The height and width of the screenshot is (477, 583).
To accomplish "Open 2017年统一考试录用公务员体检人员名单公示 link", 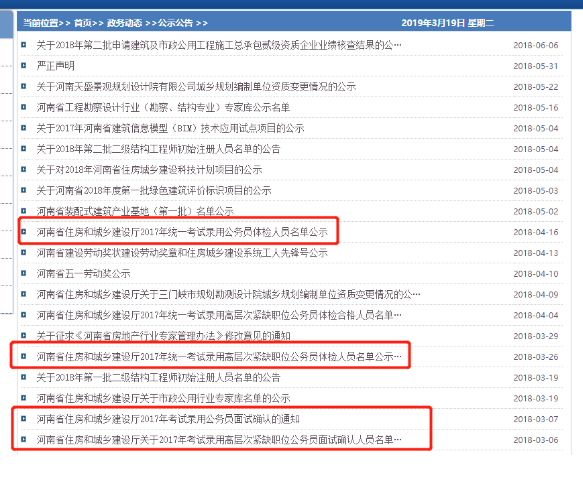I will (x=182, y=232).
